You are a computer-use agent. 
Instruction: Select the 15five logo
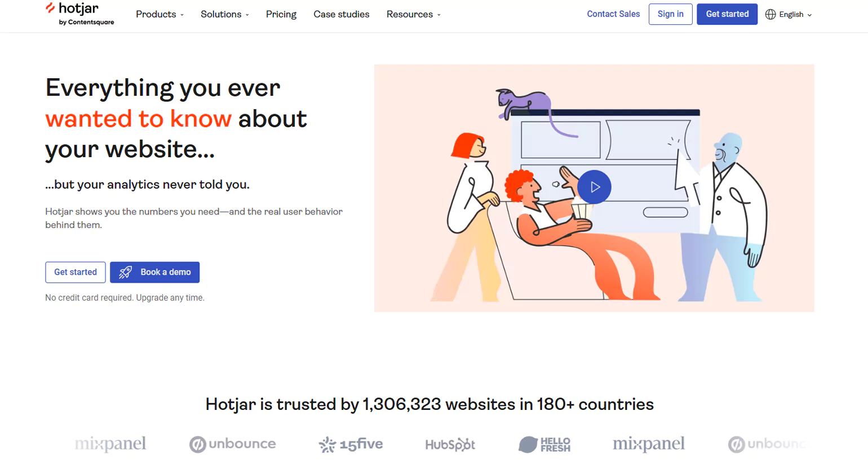[x=352, y=444]
